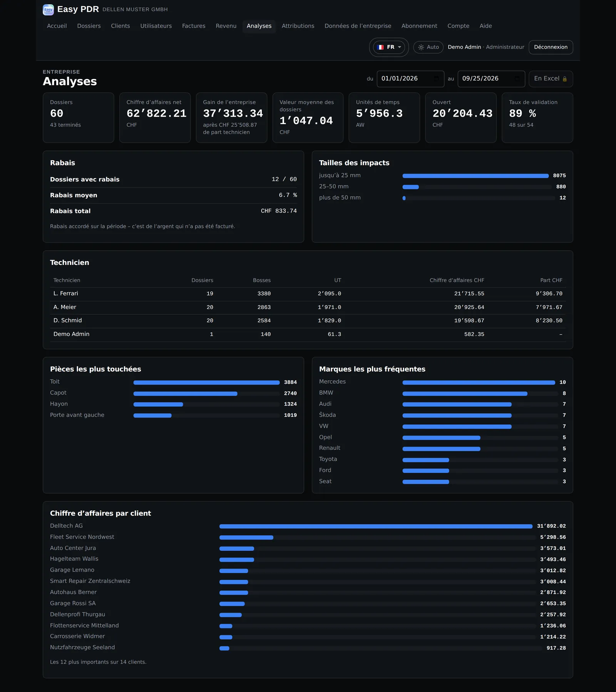Click the L. Ferrari technician row name
Viewport: 616px width, 692px height.
pyautogui.click(x=66, y=293)
